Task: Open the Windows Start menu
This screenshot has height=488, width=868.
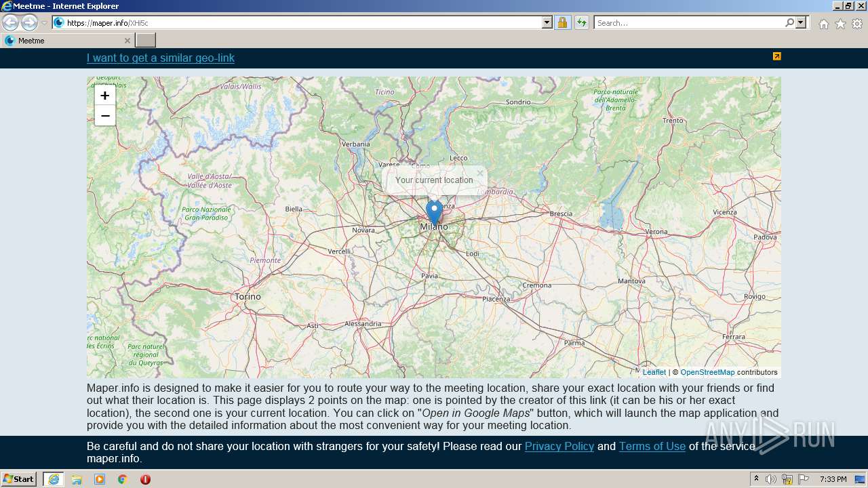Action: [19, 479]
